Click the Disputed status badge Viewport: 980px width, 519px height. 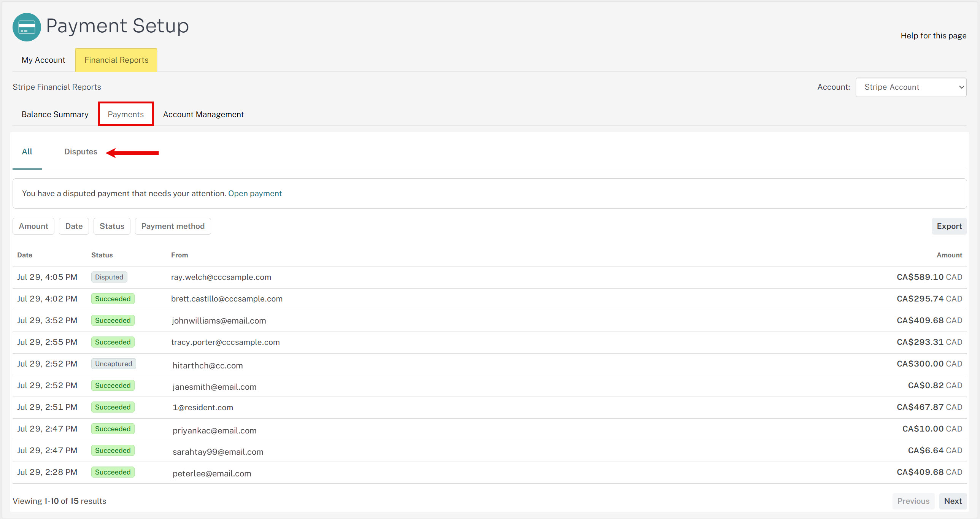tap(109, 277)
